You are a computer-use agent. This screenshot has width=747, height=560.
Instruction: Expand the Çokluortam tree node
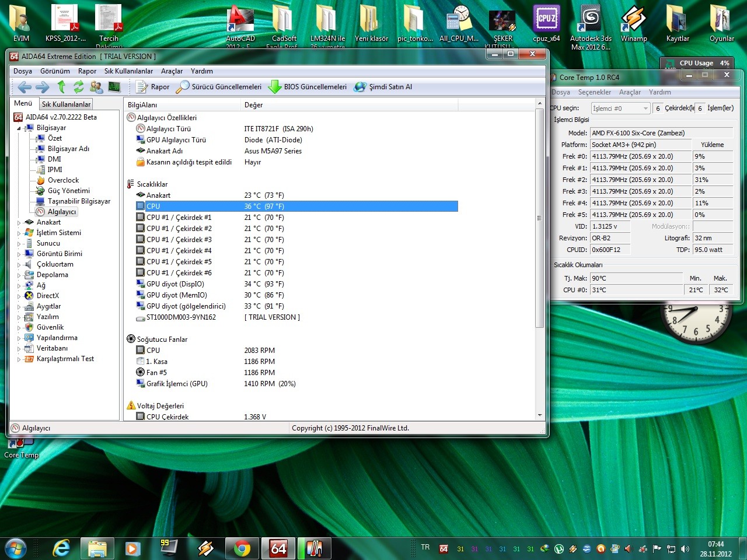tap(19, 265)
